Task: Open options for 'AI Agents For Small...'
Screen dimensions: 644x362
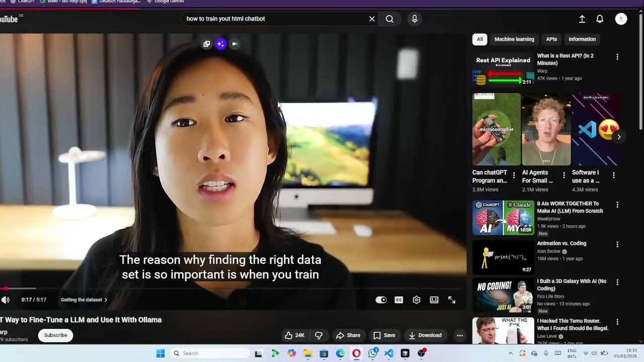Action: [563, 175]
